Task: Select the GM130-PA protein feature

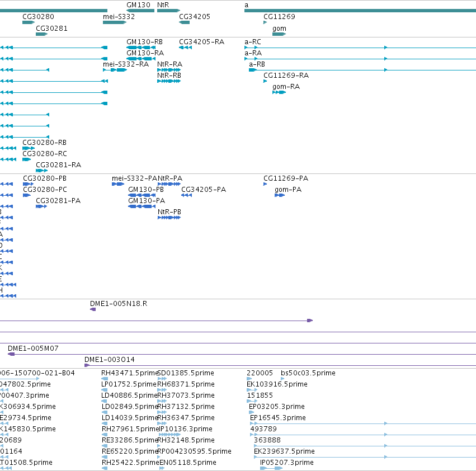Action: click(x=142, y=206)
